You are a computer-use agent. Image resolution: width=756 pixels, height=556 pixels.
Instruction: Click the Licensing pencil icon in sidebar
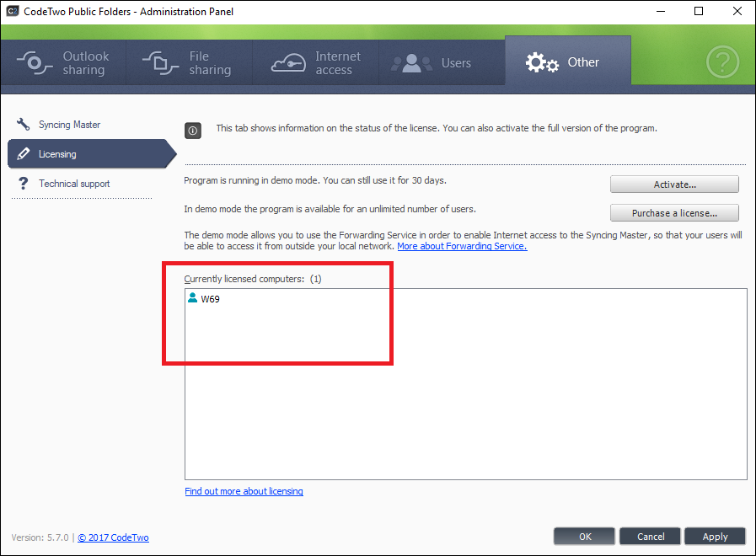tap(24, 153)
